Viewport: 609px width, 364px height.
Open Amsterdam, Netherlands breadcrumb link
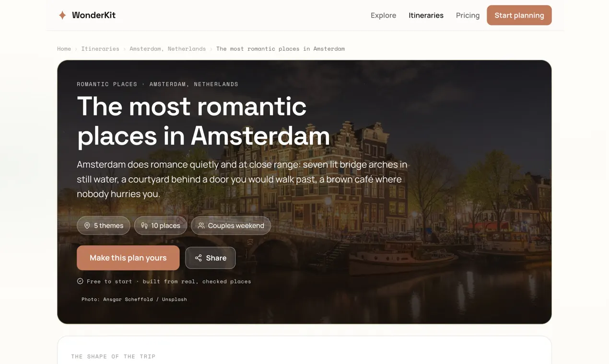coord(167,49)
